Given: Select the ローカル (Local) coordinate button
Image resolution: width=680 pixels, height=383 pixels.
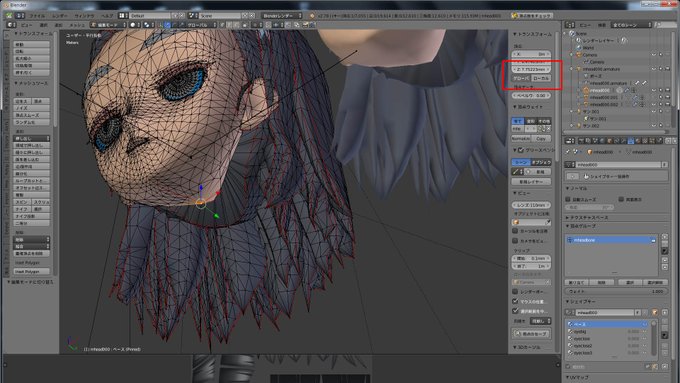Looking at the screenshot, I should click(541, 79).
